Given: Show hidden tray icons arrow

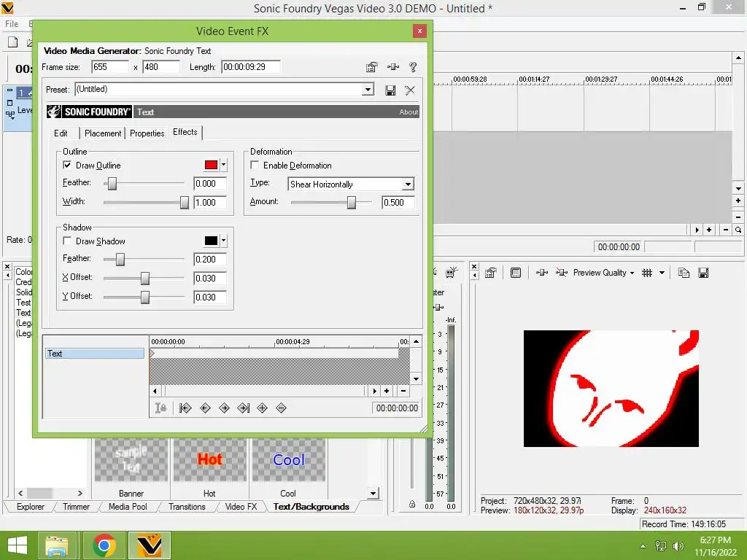Looking at the screenshot, I should click(643, 546).
